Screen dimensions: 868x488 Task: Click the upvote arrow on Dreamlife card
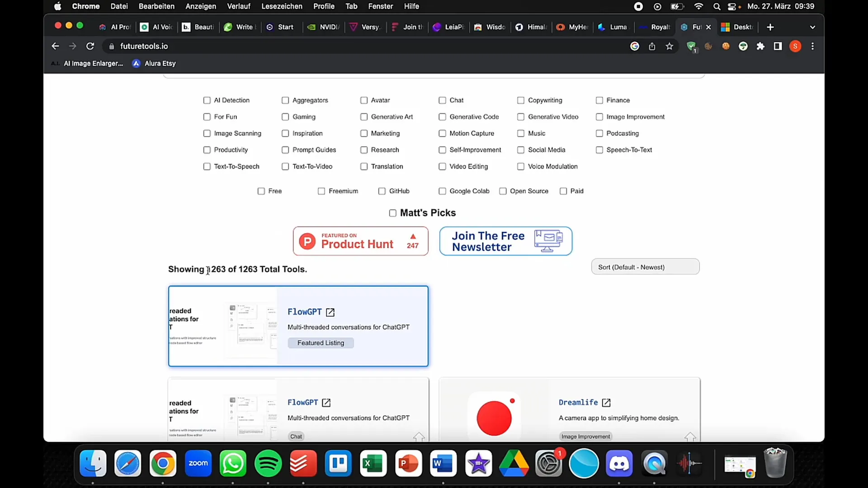(x=690, y=435)
